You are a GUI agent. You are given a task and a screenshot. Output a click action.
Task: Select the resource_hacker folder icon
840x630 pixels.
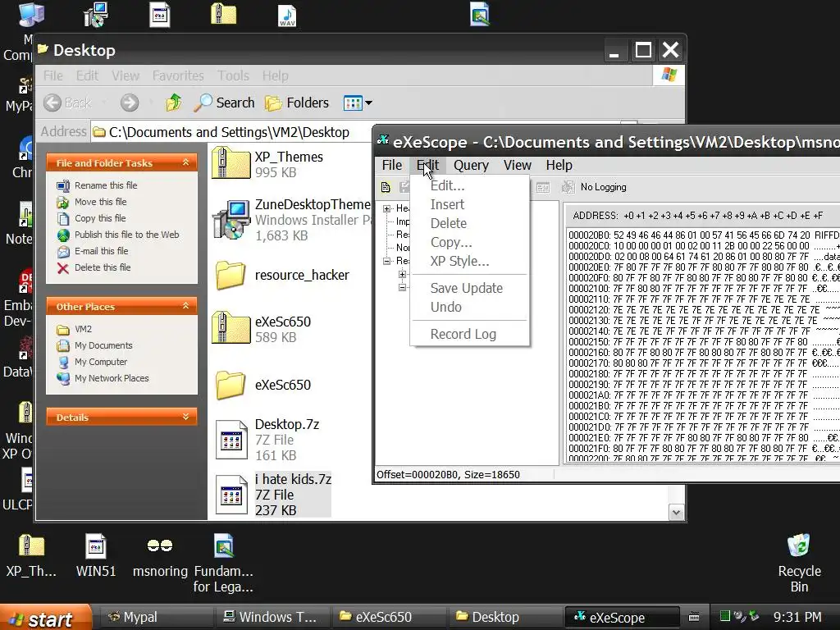(231, 275)
